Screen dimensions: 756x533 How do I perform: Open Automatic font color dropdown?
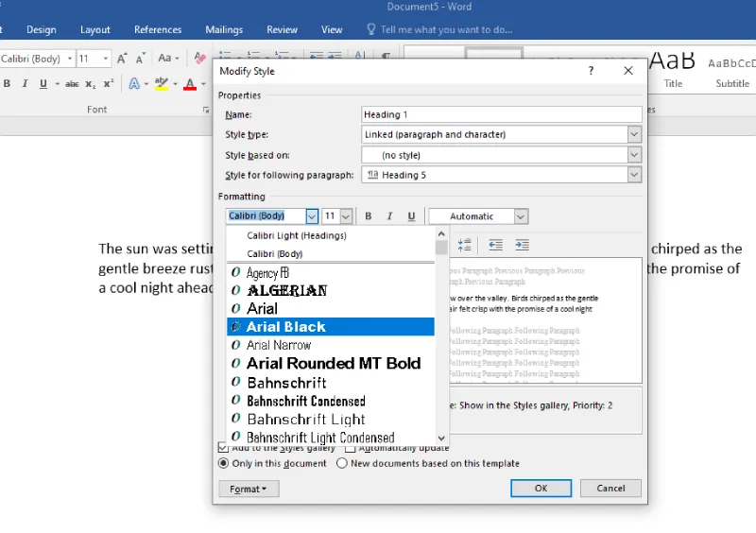(521, 216)
